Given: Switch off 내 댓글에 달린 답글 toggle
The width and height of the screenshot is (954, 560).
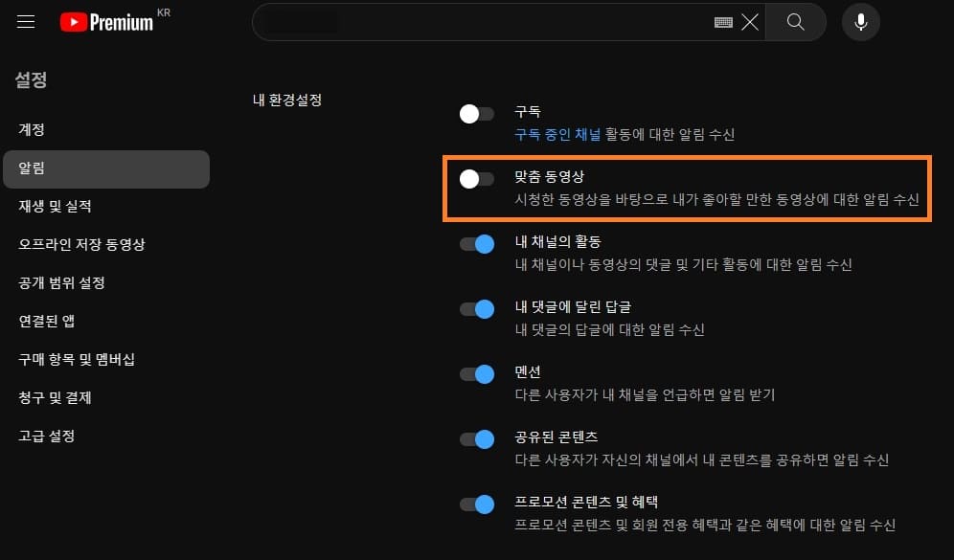Looking at the screenshot, I should (x=476, y=309).
